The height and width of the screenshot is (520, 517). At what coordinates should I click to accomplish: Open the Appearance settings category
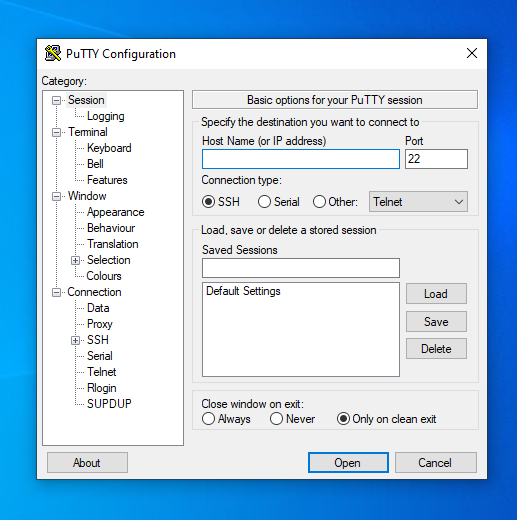(115, 212)
